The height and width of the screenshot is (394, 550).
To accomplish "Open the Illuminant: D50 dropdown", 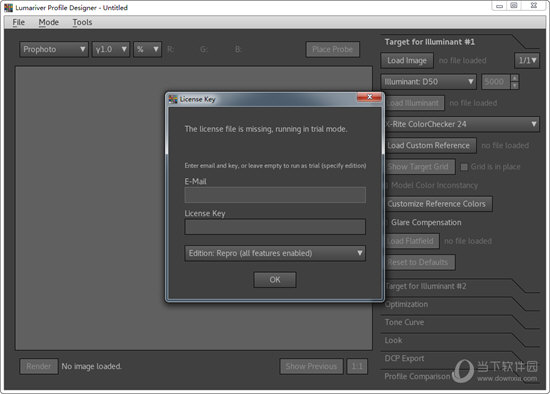I will point(428,82).
